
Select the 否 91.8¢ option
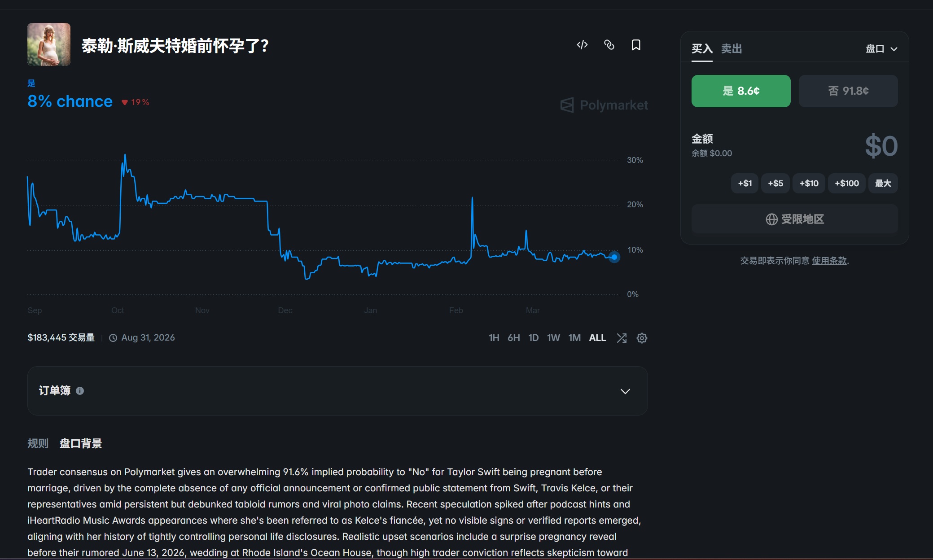848,91
